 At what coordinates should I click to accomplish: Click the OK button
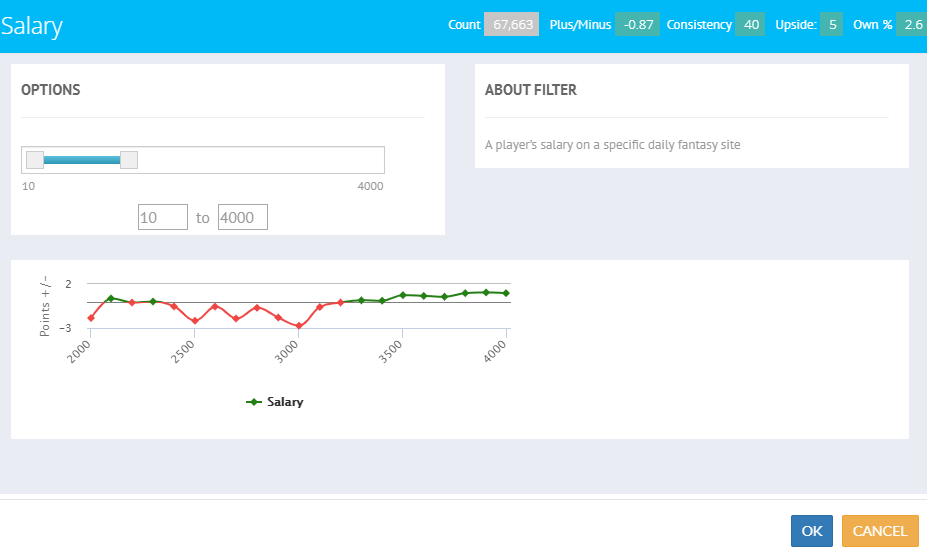coord(811,531)
